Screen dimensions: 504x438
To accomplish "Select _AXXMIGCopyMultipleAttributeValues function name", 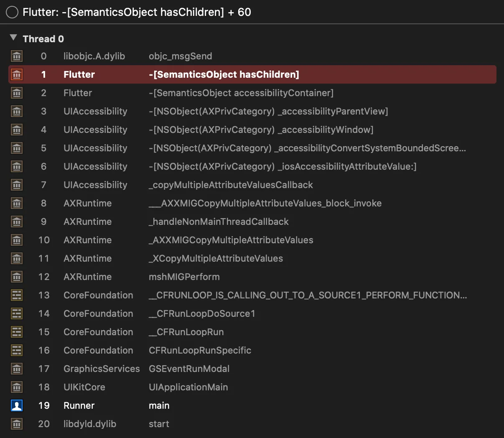I will pos(231,240).
